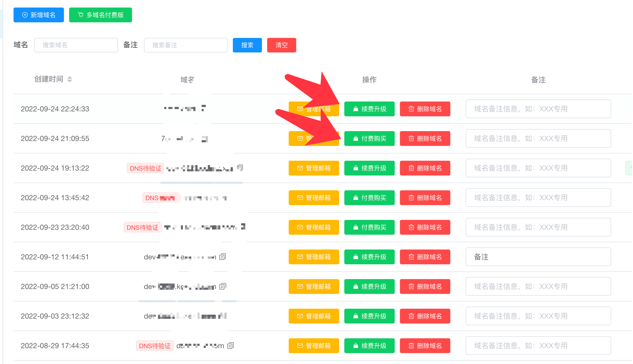Click the DNS待验证 tag in the 2022-08-29 17:44:35 row
633x364 pixels.
click(x=155, y=346)
